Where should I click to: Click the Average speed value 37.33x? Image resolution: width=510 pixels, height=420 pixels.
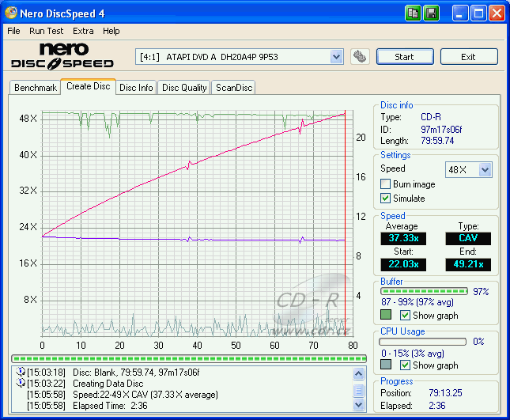point(403,238)
